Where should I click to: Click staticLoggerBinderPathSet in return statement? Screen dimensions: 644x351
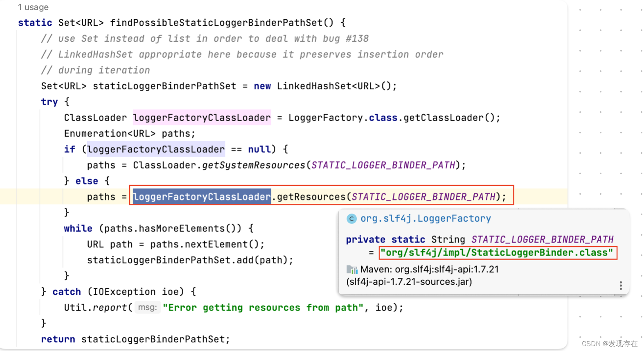pos(153,339)
